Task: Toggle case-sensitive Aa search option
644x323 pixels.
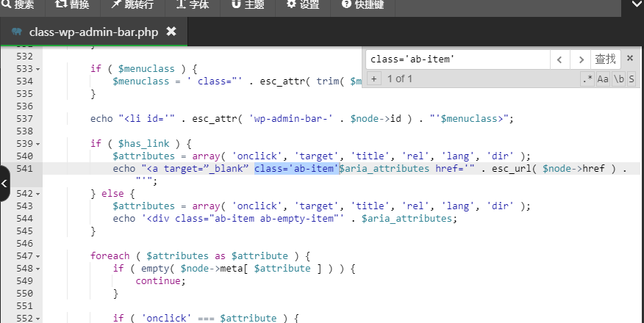Action: tap(603, 79)
